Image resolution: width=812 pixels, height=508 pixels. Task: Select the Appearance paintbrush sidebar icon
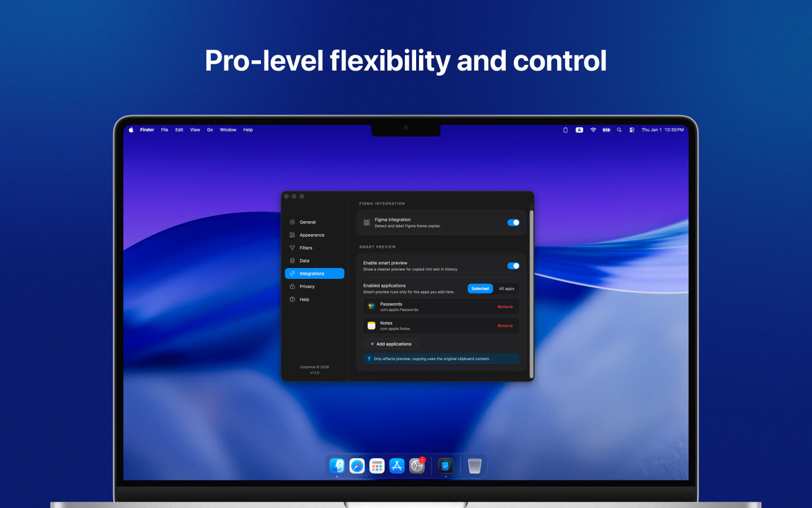(x=291, y=235)
